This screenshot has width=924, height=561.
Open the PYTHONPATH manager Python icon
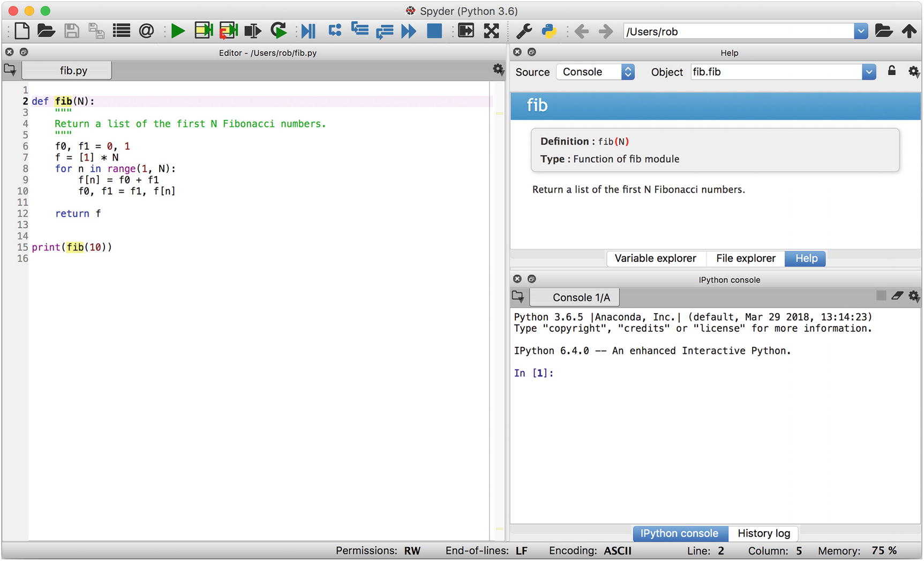[549, 31]
